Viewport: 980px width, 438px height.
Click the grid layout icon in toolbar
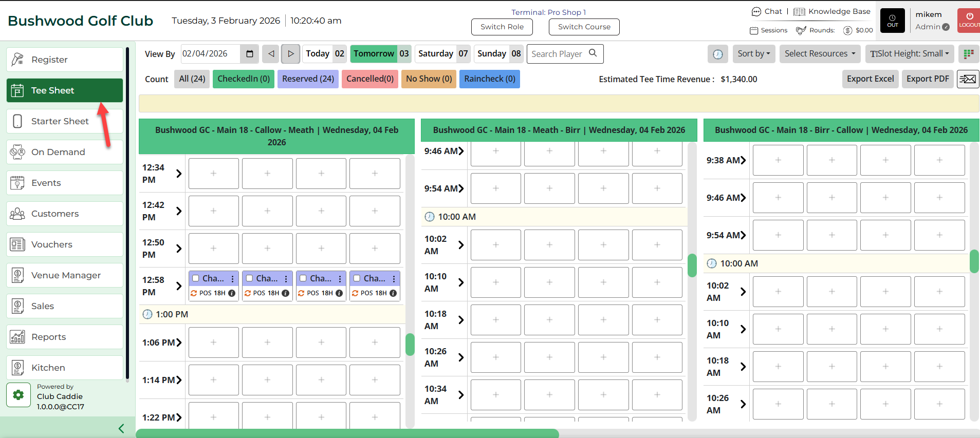969,54
